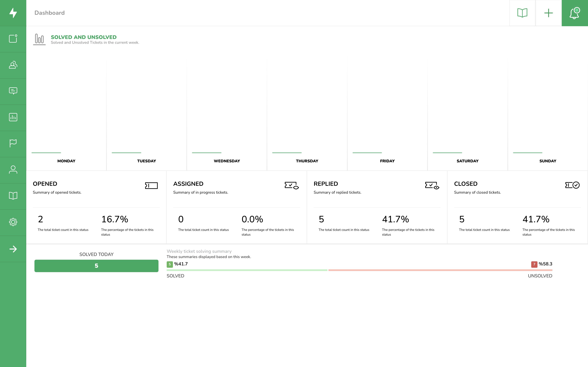This screenshot has height=367, width=588.
Task: Open the tickets icon in the sidebar
Action: pos(13,39)
